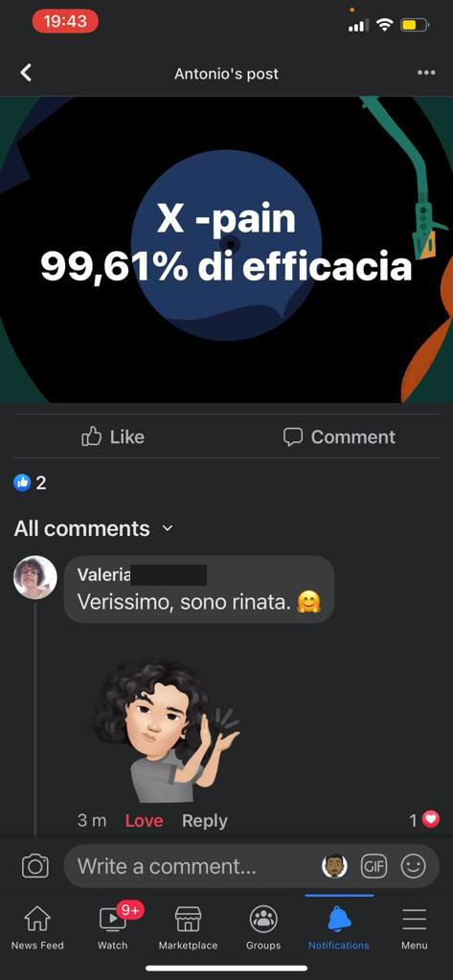This screenshot has width=453, height=980.
Task: Open the Watch tab with 9+ badge
Action: coord(113,927)
